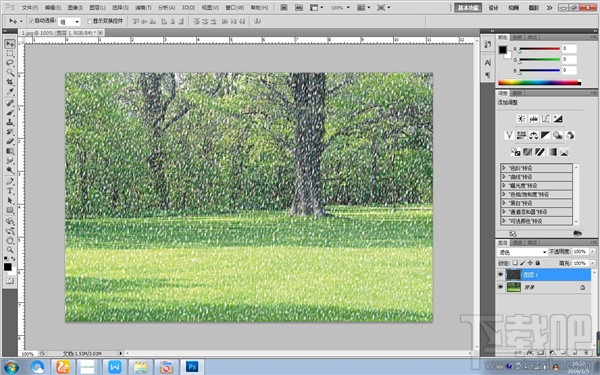Select the Horizontal Type tool
This screenshot has width=600, height=375.
pyautogui.click(x=10, y=191)
